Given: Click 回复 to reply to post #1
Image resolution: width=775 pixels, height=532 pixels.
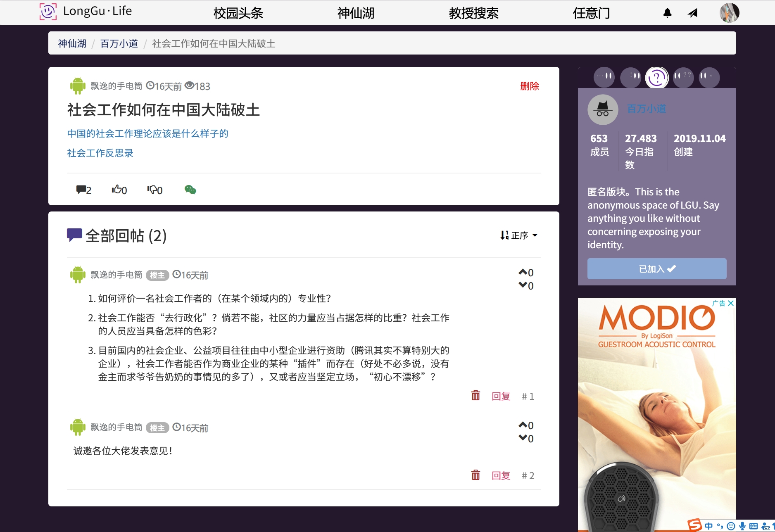Looking at the screenshot, I should coord(501,396).
